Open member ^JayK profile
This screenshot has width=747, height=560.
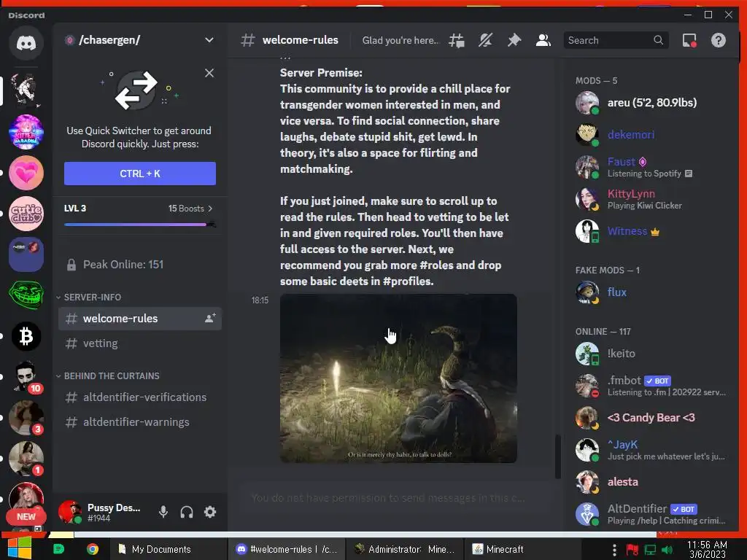(x=651, y=449)
